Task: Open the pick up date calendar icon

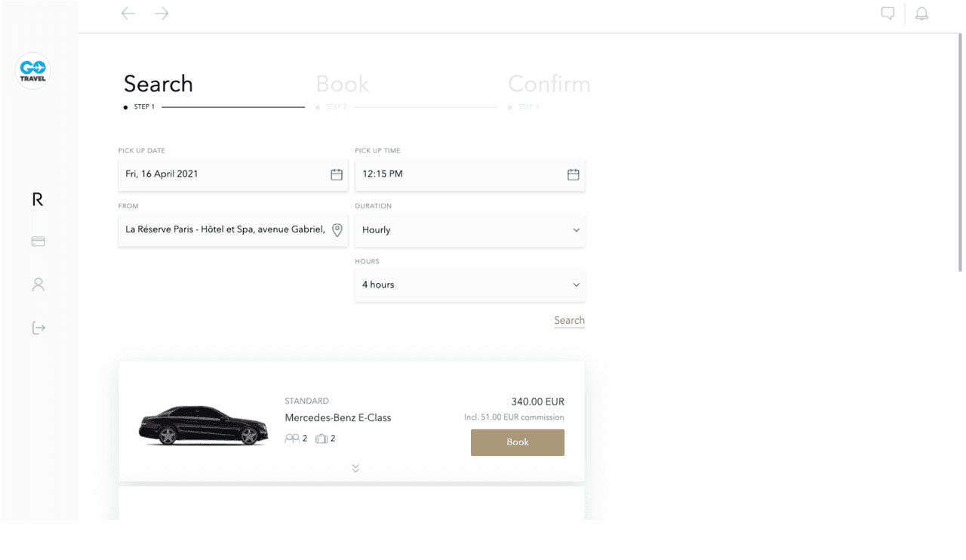Action: (x=337, y=174)
